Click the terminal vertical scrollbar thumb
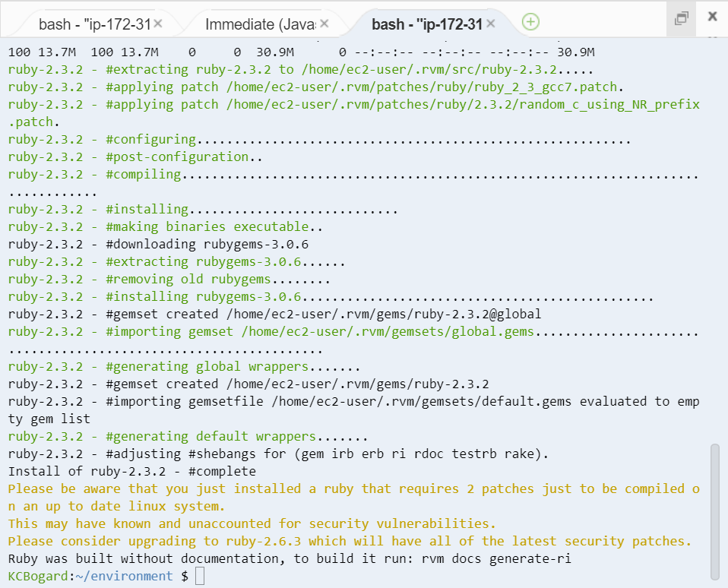This screenshot has width=728, height=588. click(x=715, y=512)
